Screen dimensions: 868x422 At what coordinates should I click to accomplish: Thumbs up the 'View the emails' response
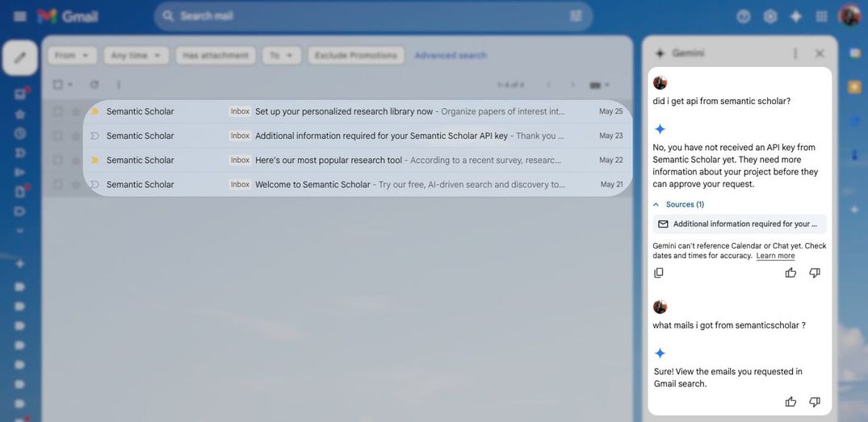point(790,402)
